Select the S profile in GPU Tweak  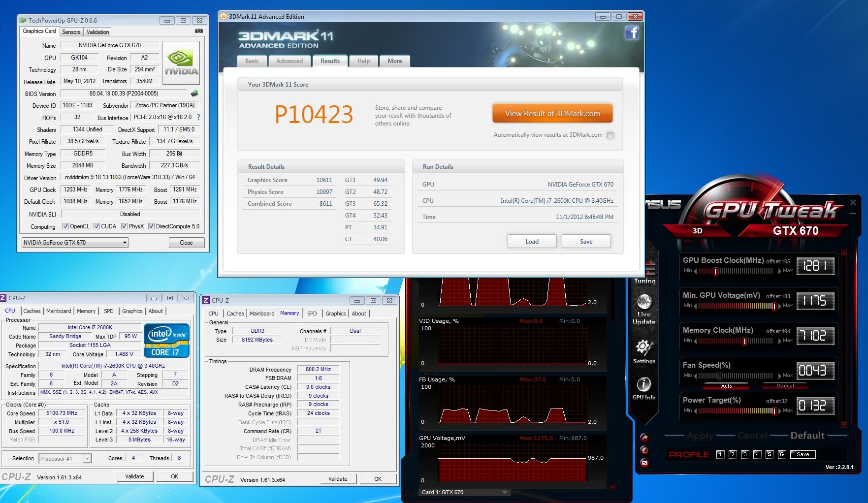tap(770, 454)
